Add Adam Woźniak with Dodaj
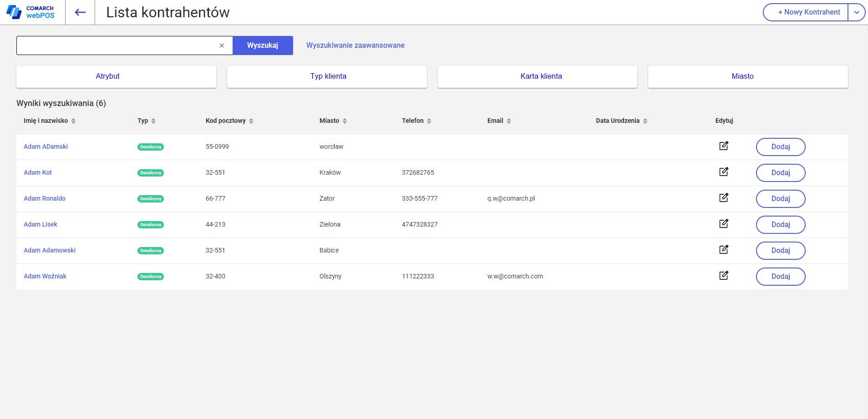Image resolution: width=868 pixels, height=419 pixels. [781, 277]
